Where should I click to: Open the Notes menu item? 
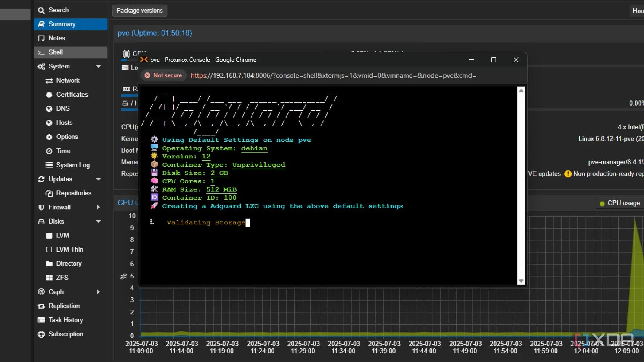coord(70,38)
